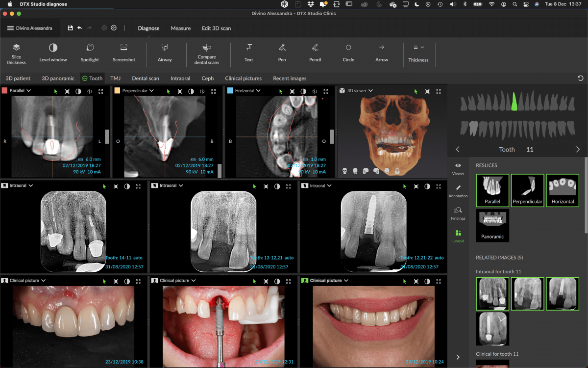Go to next tooth with right chevron
The height and width of the screenshot is (368, 588).
point(578,149)
